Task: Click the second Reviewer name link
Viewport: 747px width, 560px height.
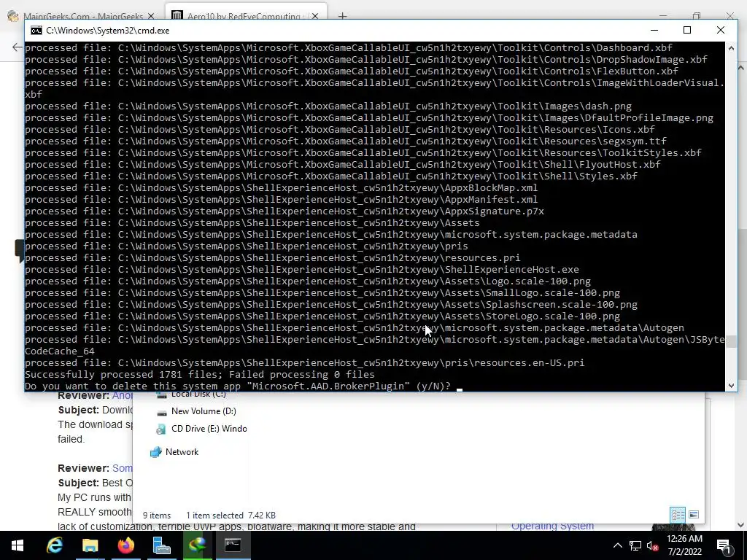Action: (x=123, y=468)
